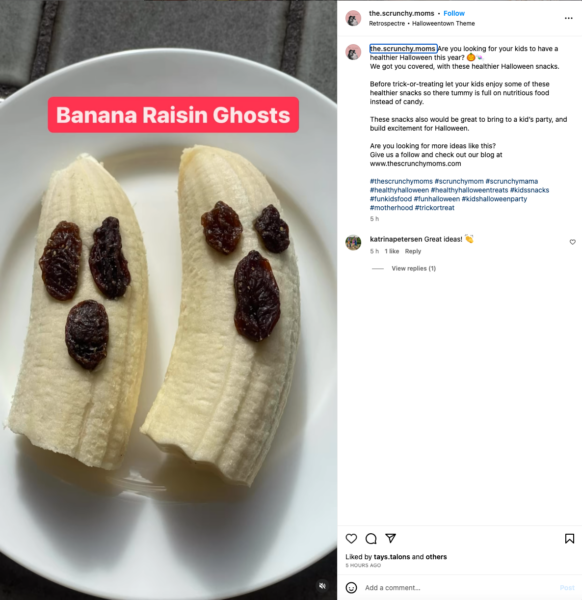Unmute the video with the speaker icon
The width and height of the screenshot is (582, 600).
(322, 585)
